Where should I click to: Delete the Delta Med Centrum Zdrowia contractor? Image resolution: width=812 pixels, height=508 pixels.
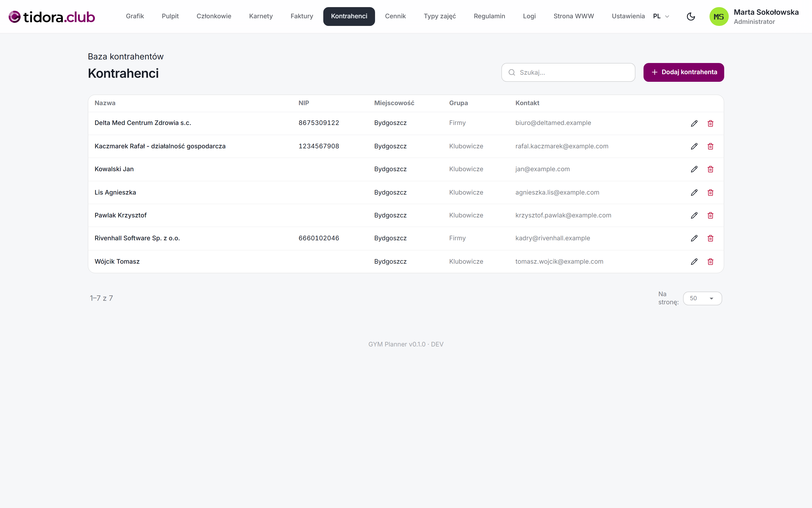710,123
